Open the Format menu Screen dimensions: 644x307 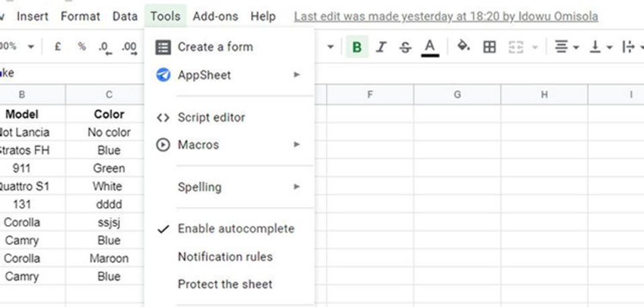(80, 16)
